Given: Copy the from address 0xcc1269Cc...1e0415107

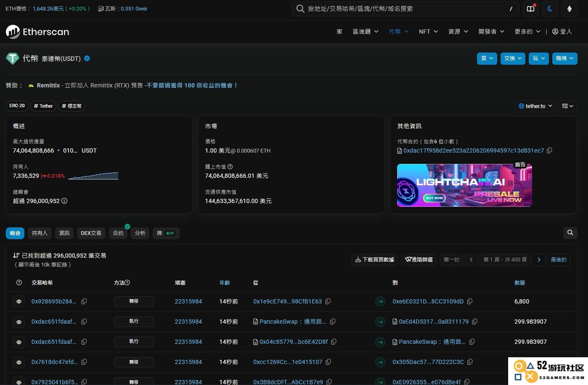Looking at the screenshot, I should click(329, 362).
